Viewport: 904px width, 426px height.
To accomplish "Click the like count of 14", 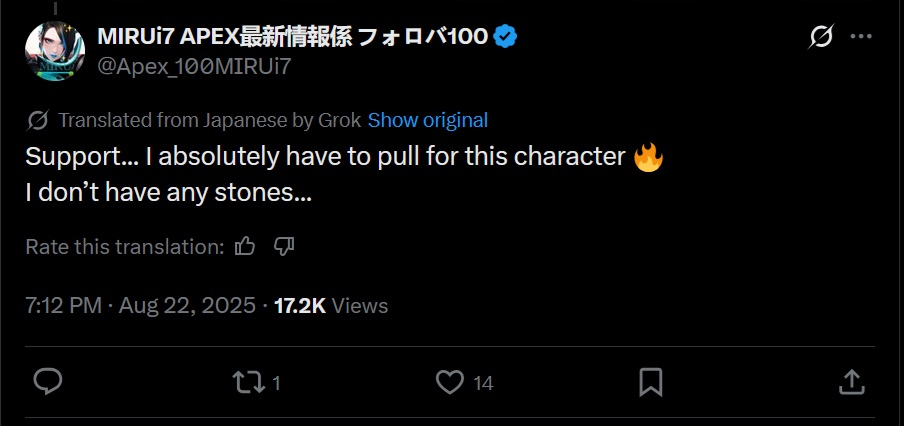I will tap(483, 383).
